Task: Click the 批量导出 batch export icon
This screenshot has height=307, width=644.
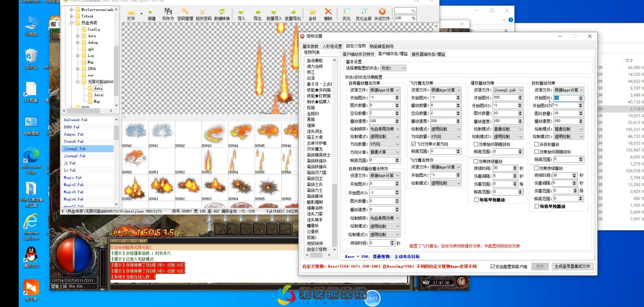Action: point(293,14)
